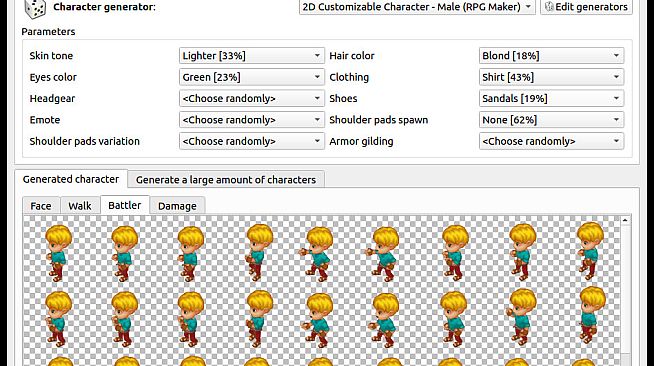The image size is (654, 366).
Task: Open Generate a large amount of characters tab
Action: 226,180
